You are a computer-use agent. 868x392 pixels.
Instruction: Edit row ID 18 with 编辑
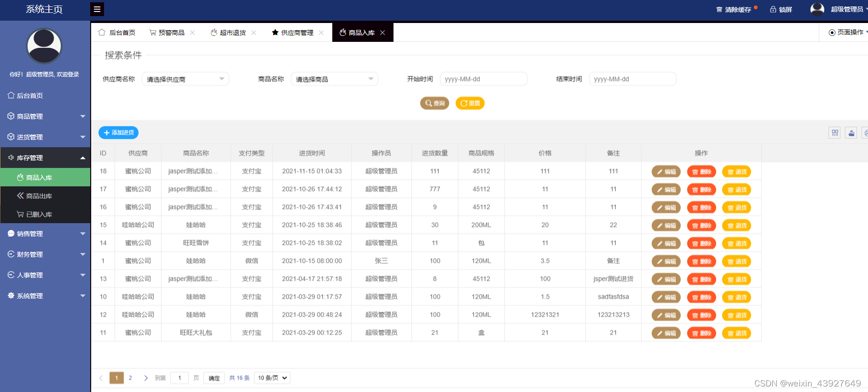666,172
